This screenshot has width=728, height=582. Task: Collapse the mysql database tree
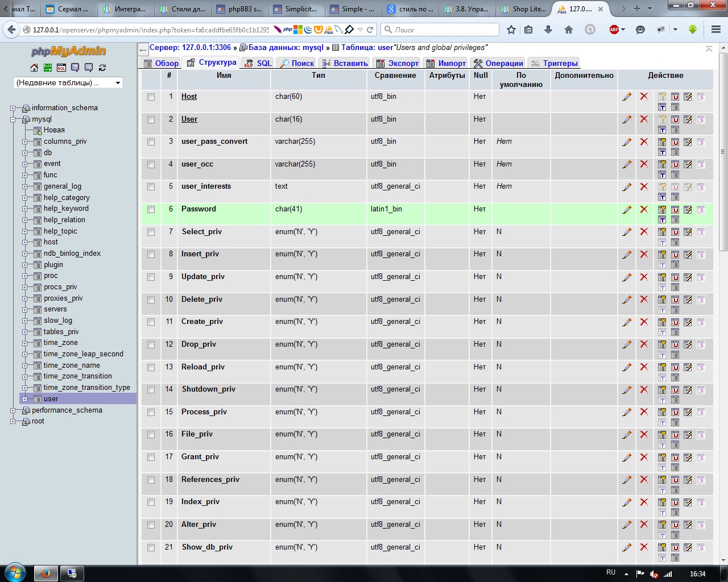pos(13,119)
